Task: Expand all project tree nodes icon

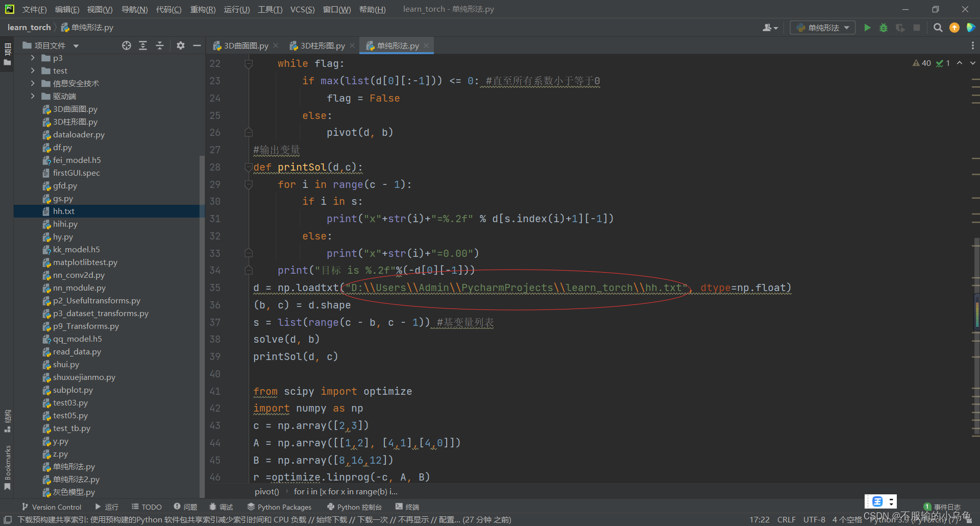Action: (143, 45)
